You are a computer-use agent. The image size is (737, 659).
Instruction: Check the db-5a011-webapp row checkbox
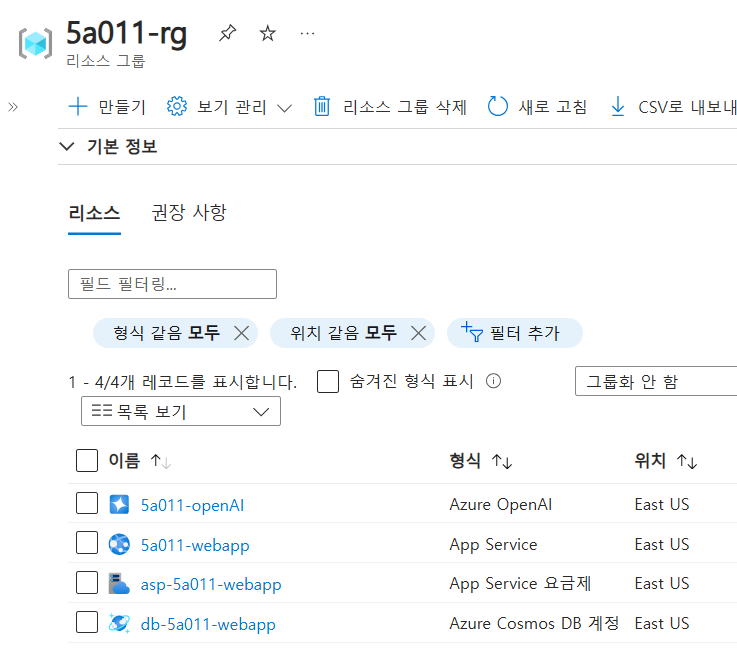(87, 622)
